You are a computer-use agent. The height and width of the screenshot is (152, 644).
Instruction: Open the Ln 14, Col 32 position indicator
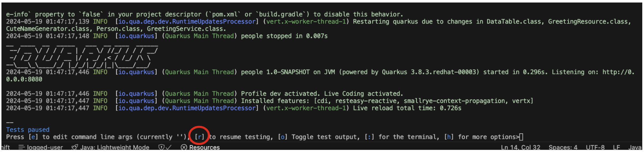tap(521, 147)
